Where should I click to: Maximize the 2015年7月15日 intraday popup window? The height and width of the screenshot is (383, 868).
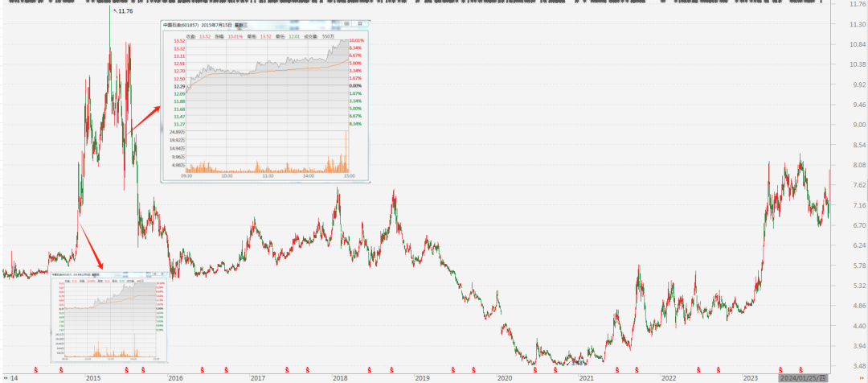tap(346, 24)
